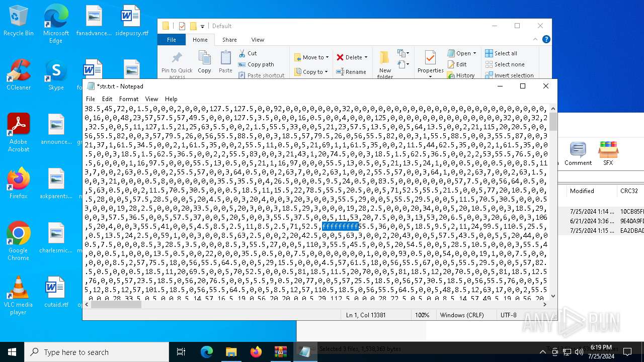Open the notification center button
The width and height of the screenshot is (644, 362).
click(627, 352)
